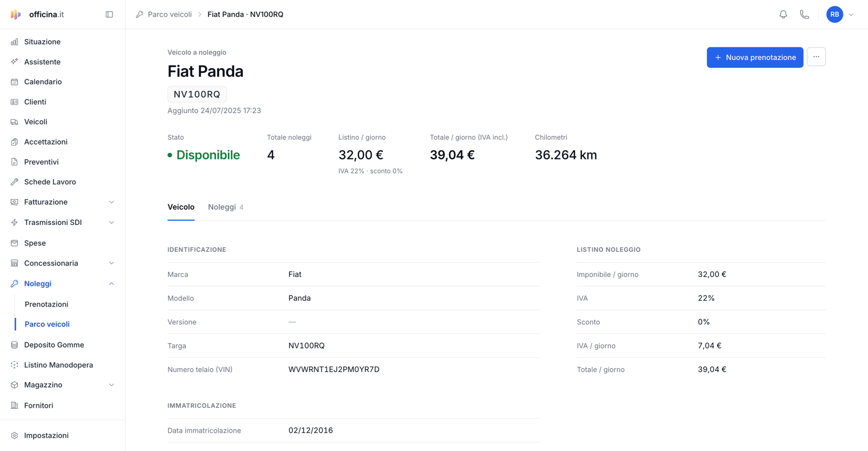Collapse the sidebar with the panel icon
This screenshot has height=451, width=868.
click(109, 15)
